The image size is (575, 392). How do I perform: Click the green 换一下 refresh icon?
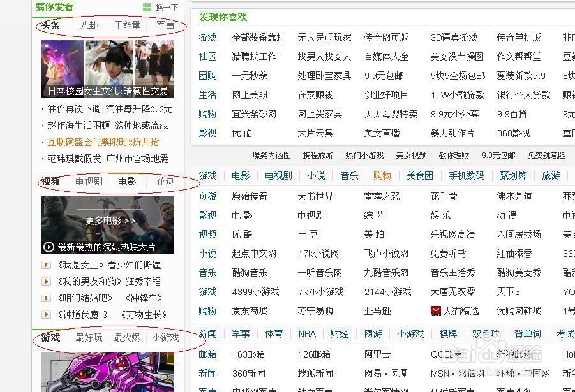tap(147, 7)
